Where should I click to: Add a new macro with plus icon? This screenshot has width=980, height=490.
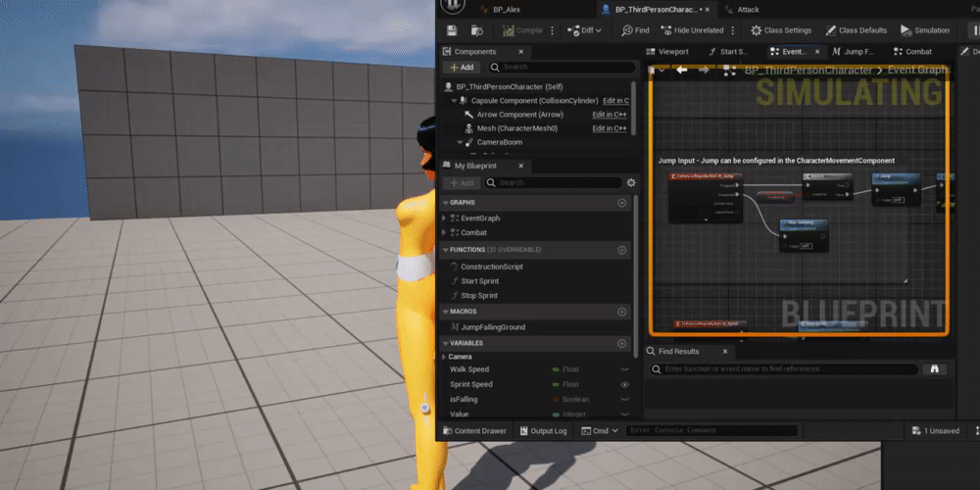622,312
